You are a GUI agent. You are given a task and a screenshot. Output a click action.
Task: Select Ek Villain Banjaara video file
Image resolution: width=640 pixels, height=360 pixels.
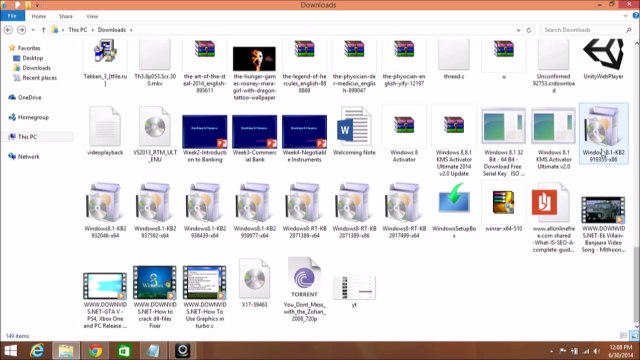click(x=603, y=224)
